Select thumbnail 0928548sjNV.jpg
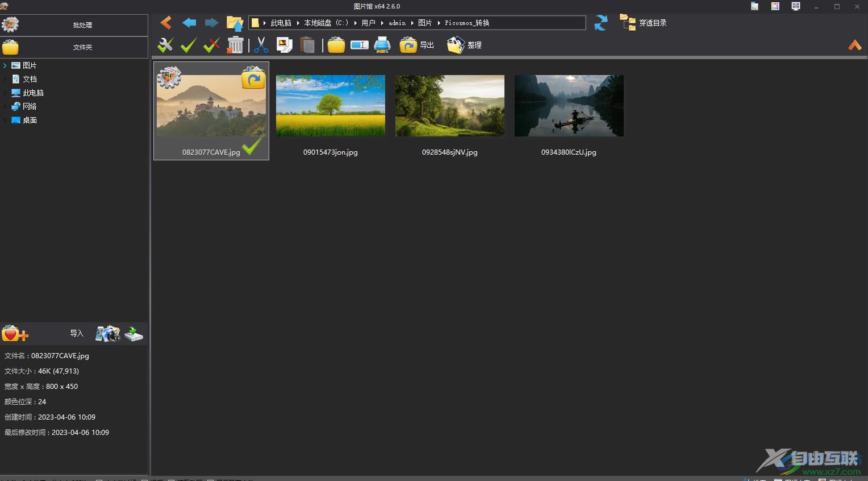The image size is (868, 481). point(450,106)
